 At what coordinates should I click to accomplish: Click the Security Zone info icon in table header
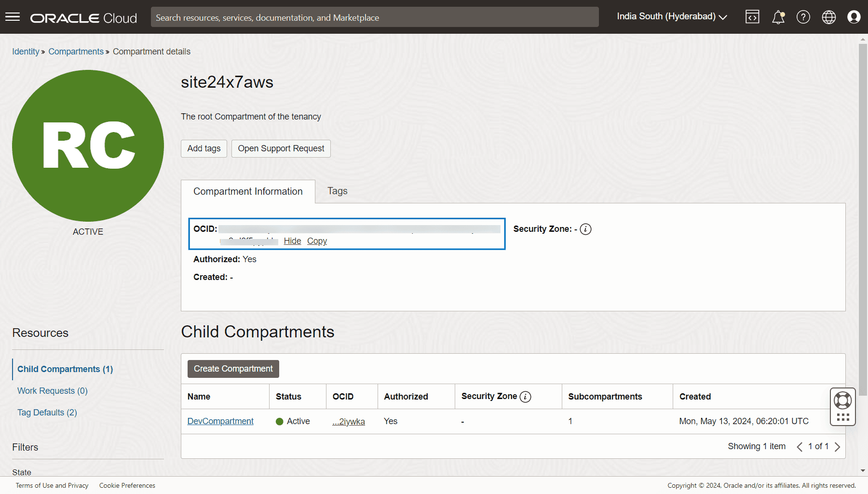pos(525,397)
